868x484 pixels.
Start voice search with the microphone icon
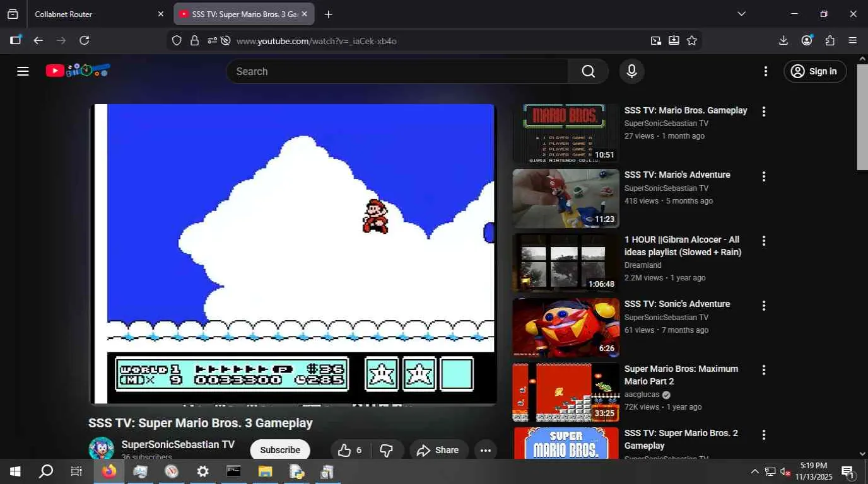[631, 71]
